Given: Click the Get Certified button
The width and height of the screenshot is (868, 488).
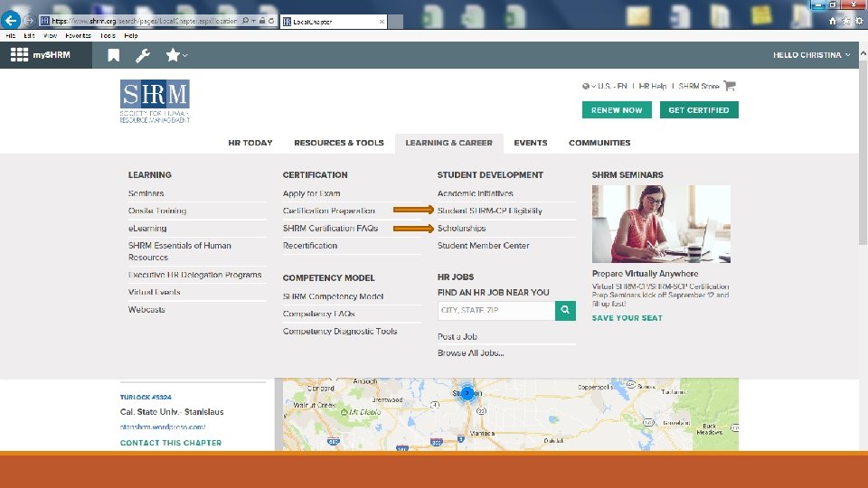Looking at the screenshot, I should [x=699, y=110].
